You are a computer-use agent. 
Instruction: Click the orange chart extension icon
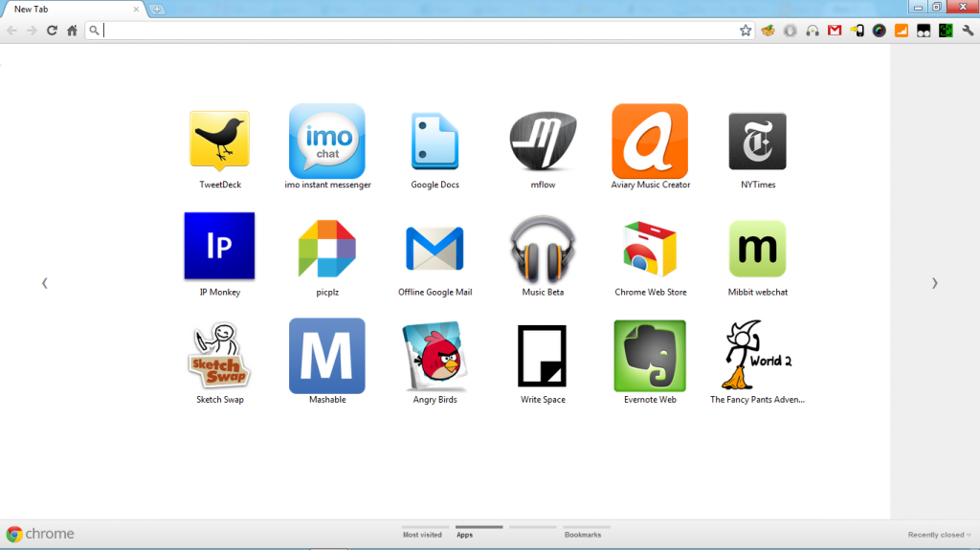pyautogui.click(x=902, y=30)
